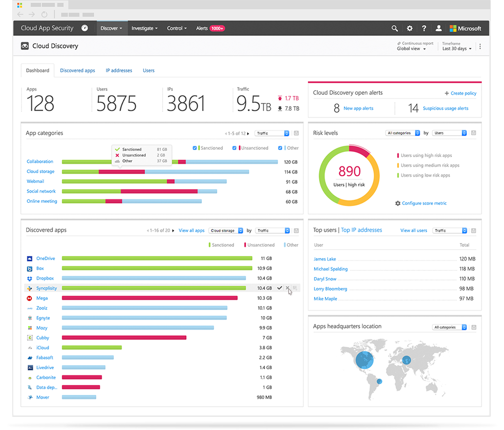The width and height of the screenshot is (504, 430).
Task: Uncheck the Sanctioned checkbox in App categories
Action: (x=195, y=148)
